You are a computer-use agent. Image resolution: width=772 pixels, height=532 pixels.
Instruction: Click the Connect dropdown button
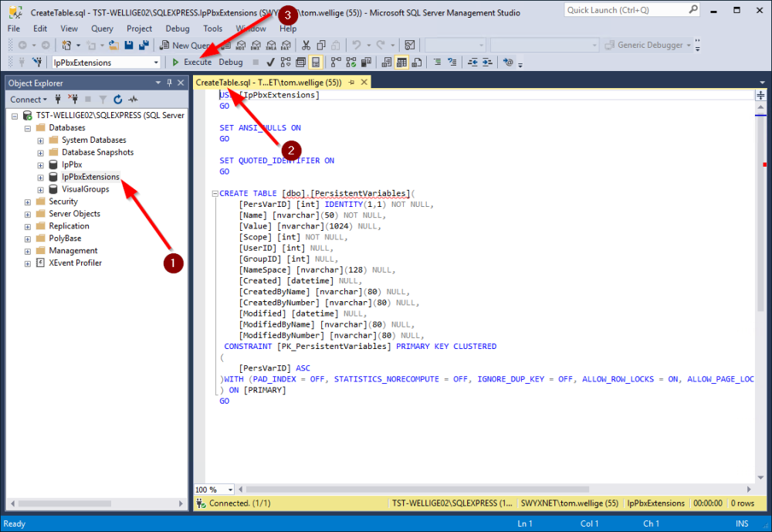point(29,100)
